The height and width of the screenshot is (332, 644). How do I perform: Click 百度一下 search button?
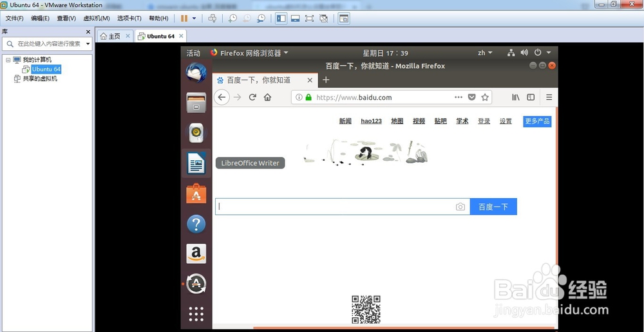(x=493, y=207)
